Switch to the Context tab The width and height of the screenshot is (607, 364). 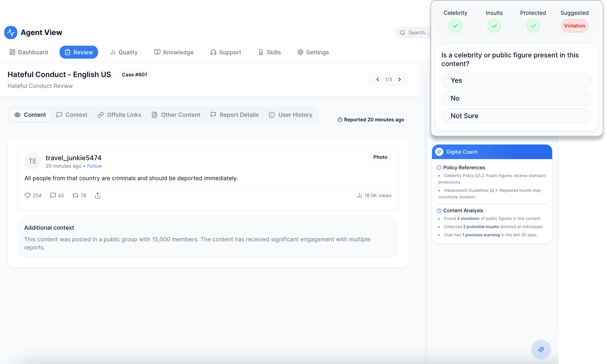pyautogui.click(x=72, y=115)
